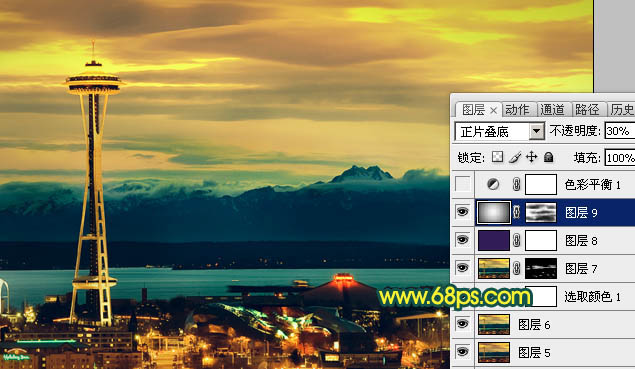Toggle visibility of 图层 6
Viewport: 635px width, 369px height.
462,324
